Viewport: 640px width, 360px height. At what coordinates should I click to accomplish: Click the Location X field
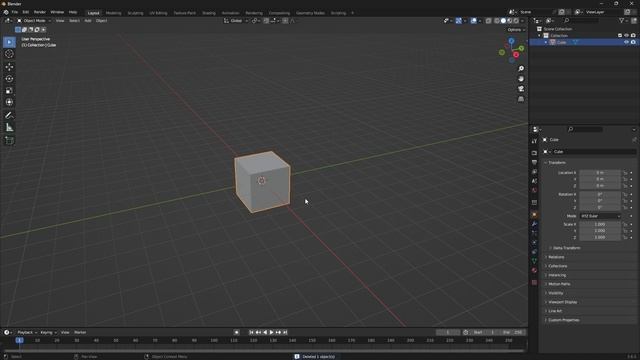(x=600, y=173)
